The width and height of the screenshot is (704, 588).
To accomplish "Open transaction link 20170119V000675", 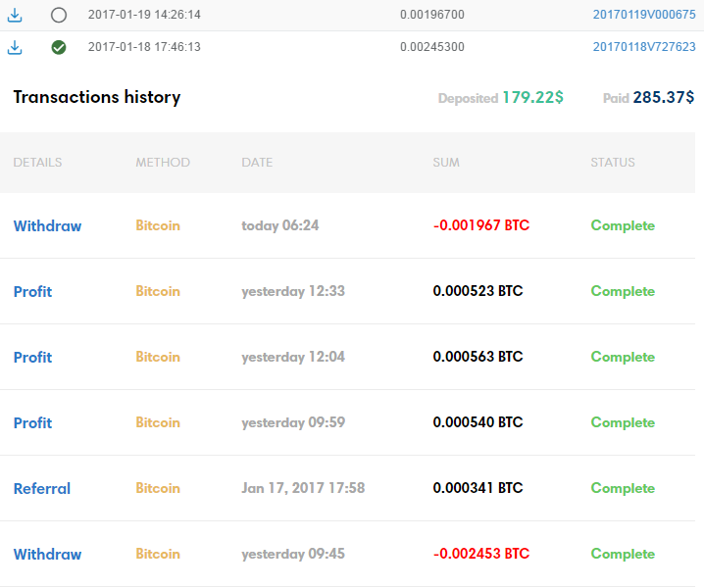I will coord(644,15).
